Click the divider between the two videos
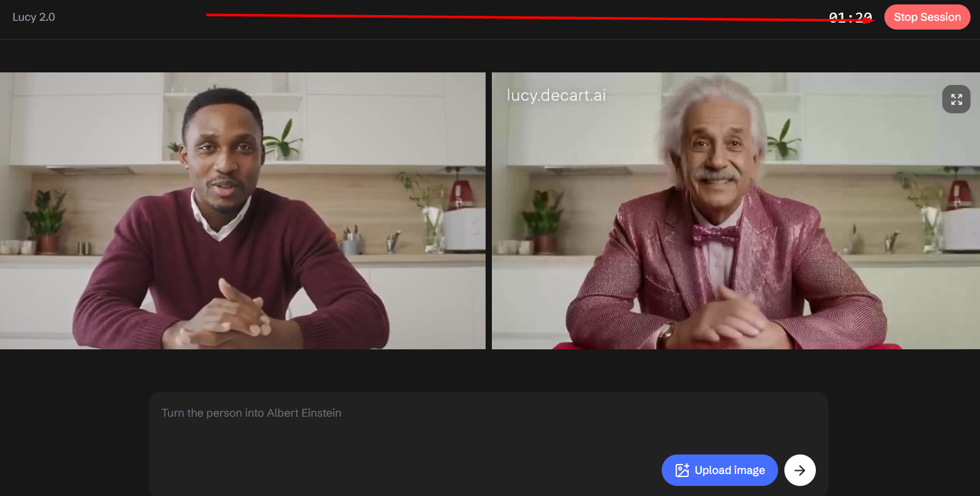Image resolution: width=980 pixels, height=496 pixels. point(489,211)
